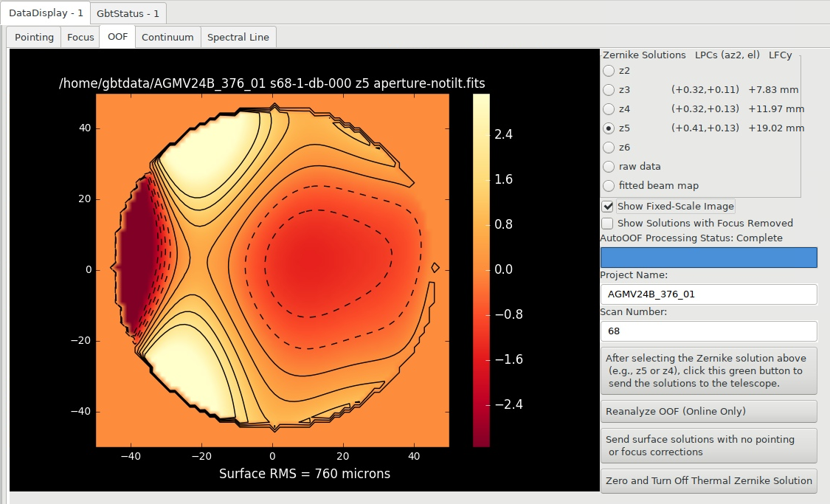Uncheck Show Fixed-Scale Image
830x504 pixels.
point(608,207)
